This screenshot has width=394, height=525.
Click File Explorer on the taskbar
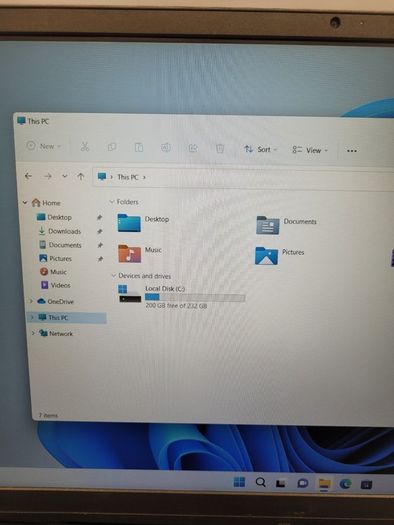(x=324, y=484)
